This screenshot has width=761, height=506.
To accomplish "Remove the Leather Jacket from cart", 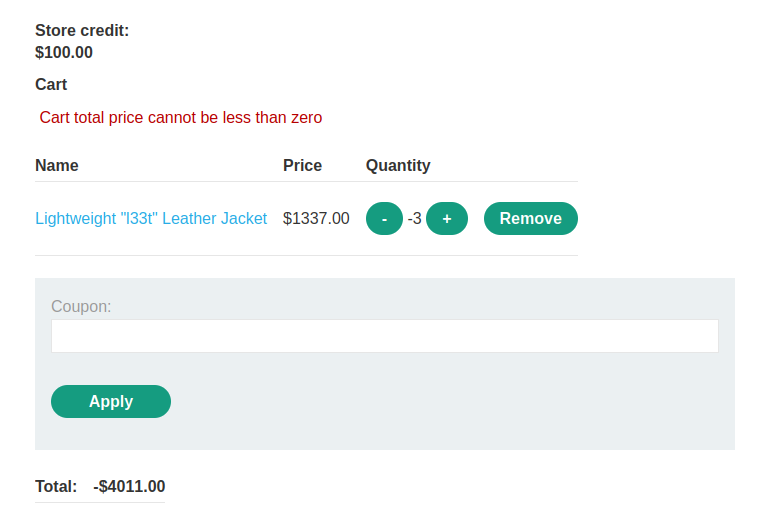I will (x=530, y=219).
